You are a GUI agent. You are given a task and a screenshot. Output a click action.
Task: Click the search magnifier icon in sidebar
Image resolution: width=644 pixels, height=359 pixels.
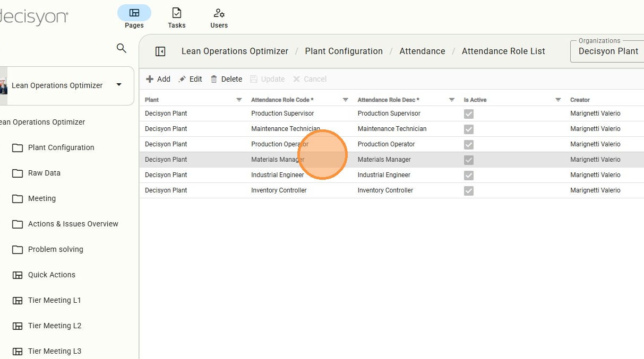(122, 48)
